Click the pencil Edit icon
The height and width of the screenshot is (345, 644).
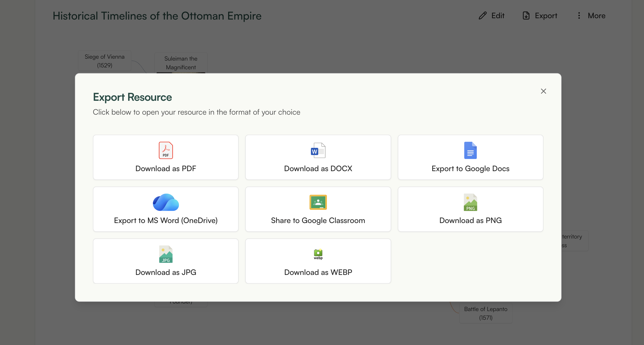click(x=482, y=15)
